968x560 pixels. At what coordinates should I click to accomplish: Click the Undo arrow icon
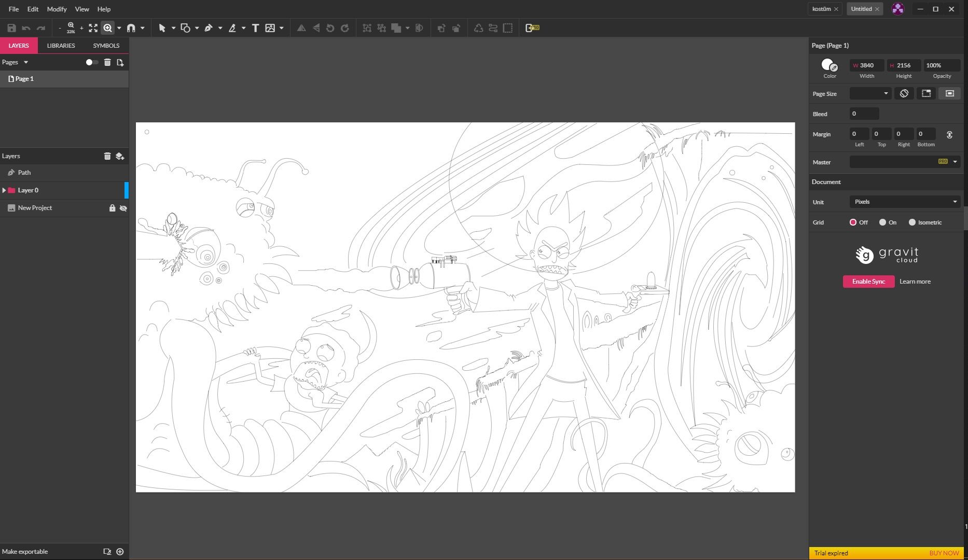tap(26, 28)
